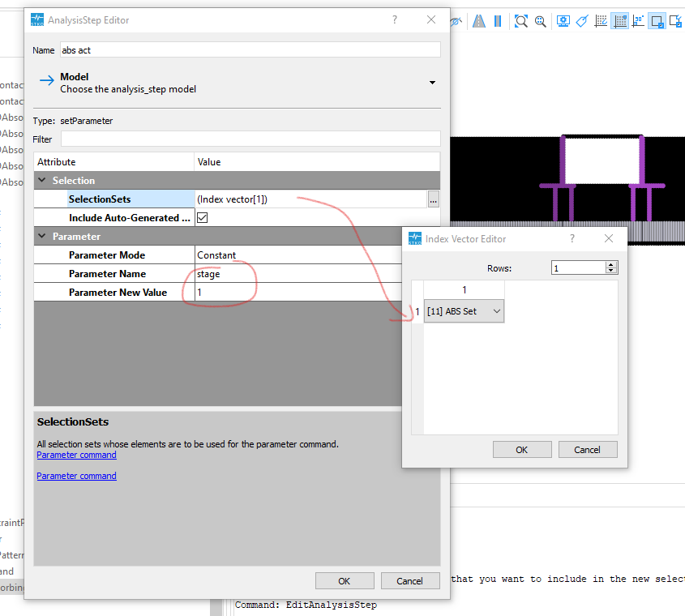Screen dimensions: 685x616
Task: Open the [11] ABS Set dropdown
Action: (x=464, y=311)
